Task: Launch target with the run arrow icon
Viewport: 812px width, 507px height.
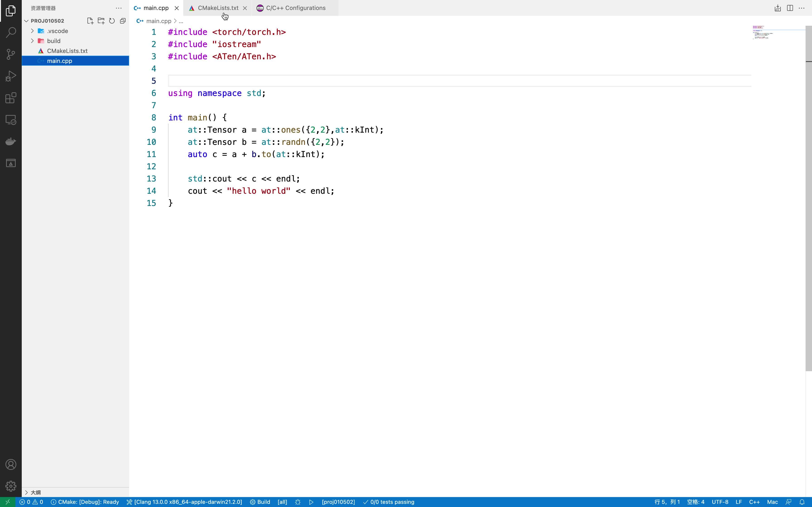Action: pyautogui.click(x=311, y=502)
